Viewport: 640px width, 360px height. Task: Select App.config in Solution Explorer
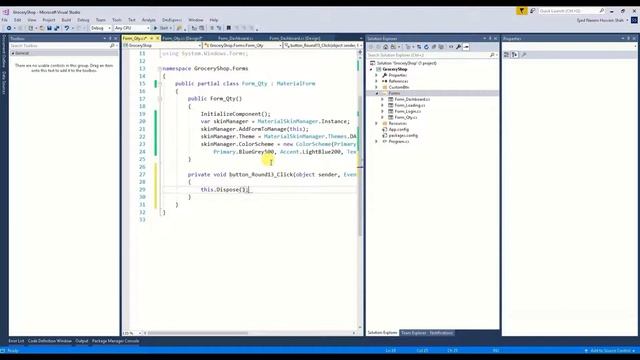point(398,129)
